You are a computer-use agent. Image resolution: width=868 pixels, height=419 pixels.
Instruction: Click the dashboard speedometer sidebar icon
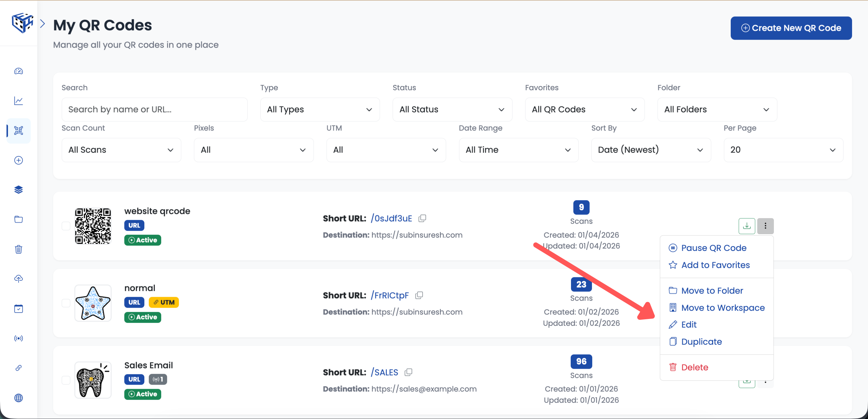pyautogui.click(x=19, y=71)
